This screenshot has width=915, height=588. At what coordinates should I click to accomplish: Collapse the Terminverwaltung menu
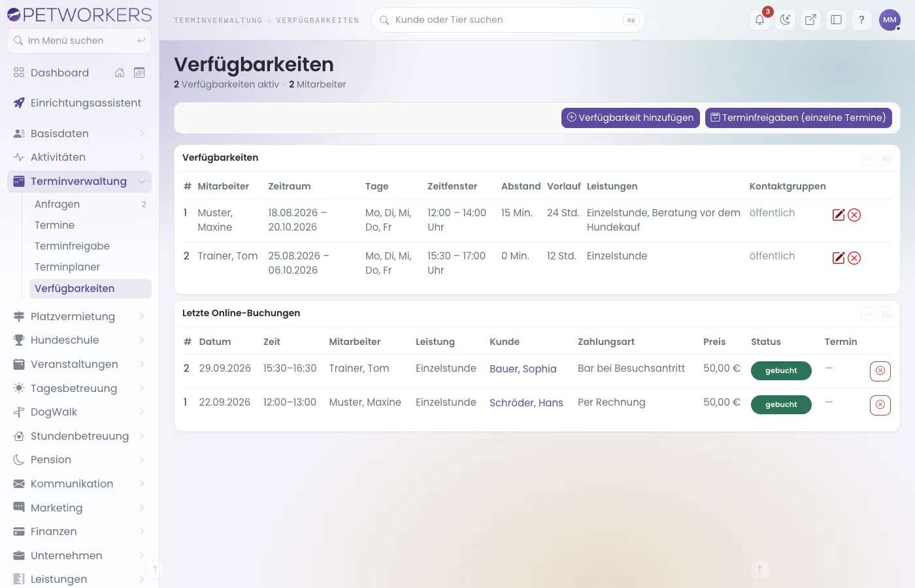pyautogui.click(x=79, y=181)
